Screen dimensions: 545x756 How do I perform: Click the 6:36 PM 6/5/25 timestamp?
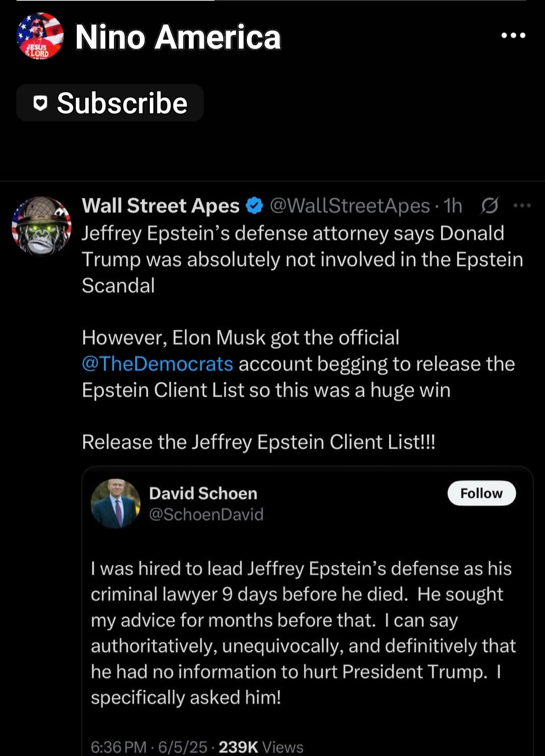click(149, 747)
